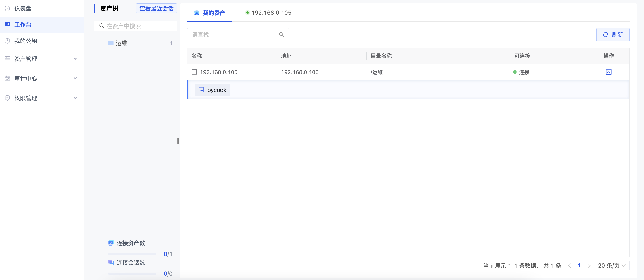Click the 连接资产数 progress bar
The image size is (644, 280).
pos(132,254)
